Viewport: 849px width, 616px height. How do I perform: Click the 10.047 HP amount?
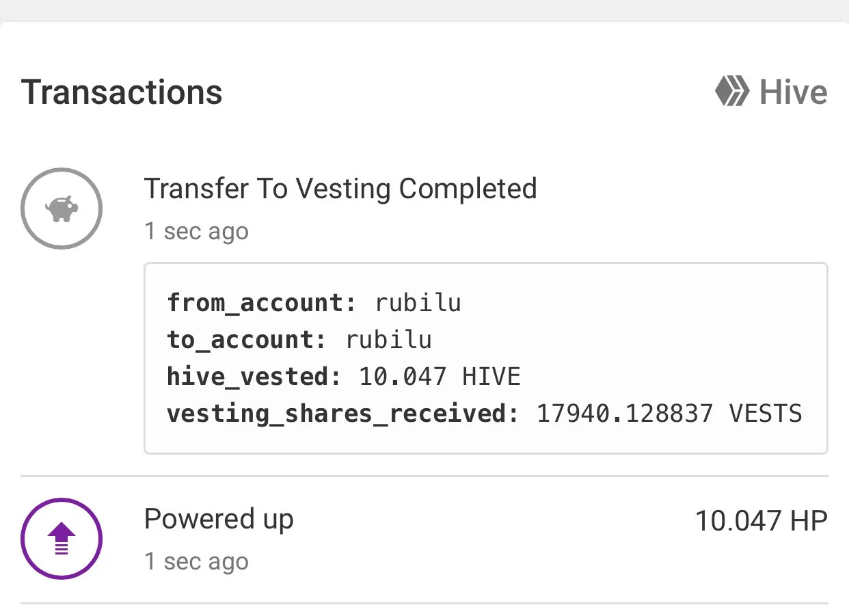(762, 521)
